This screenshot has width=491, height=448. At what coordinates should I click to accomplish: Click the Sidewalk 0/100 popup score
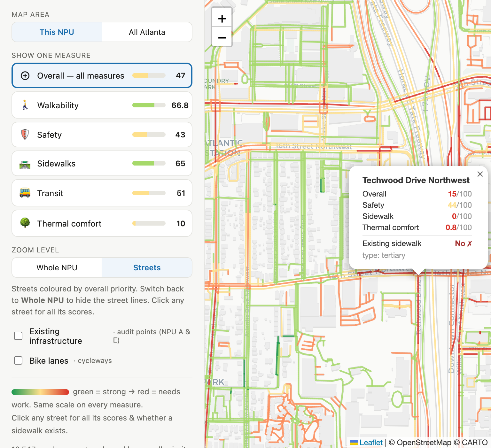point(462,216)
